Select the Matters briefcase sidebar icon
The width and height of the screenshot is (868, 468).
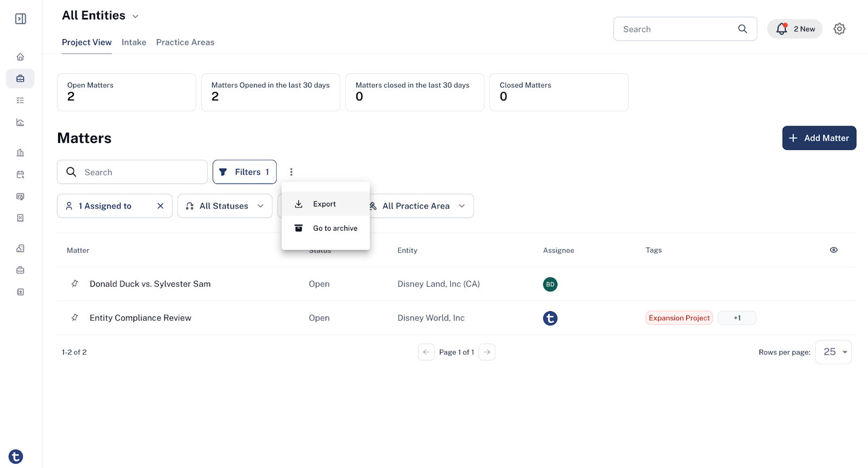pyautogui.click(x=20, y=79)
